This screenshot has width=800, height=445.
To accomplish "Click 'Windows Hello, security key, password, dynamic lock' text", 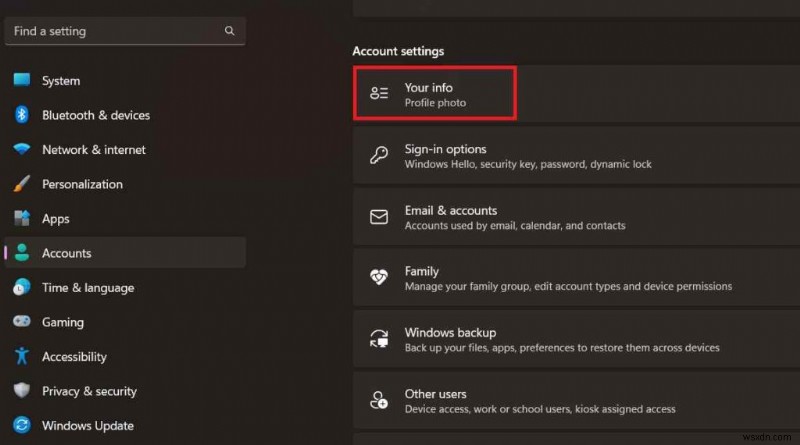I will click(528, 164).
